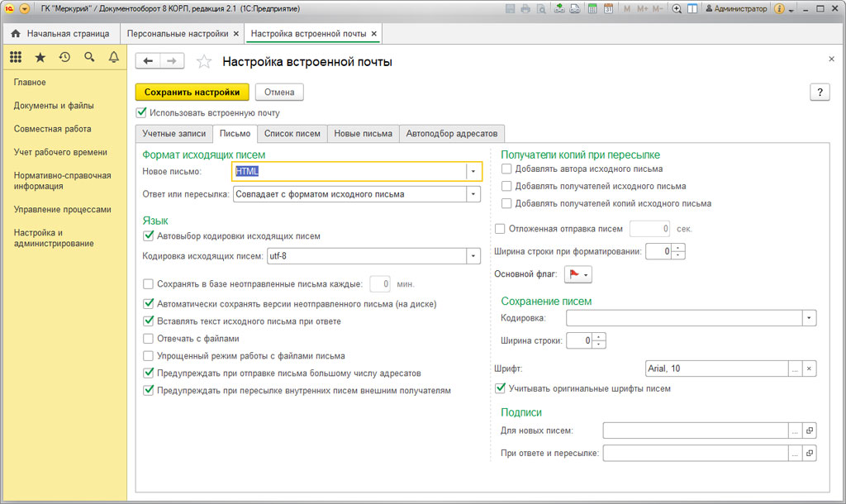Switch to the 'Учетные записи' tab

tap(173, 134)
